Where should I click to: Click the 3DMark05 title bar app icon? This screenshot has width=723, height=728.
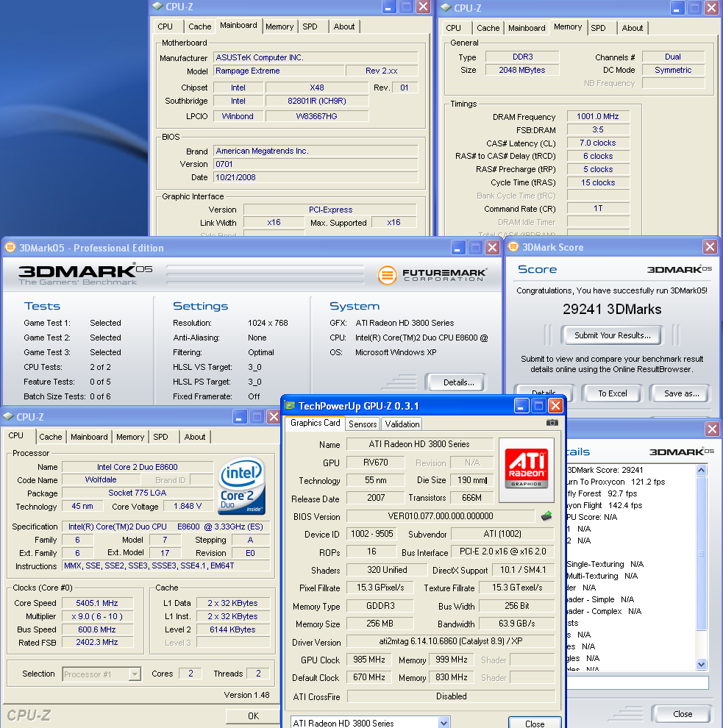[10, 248]
